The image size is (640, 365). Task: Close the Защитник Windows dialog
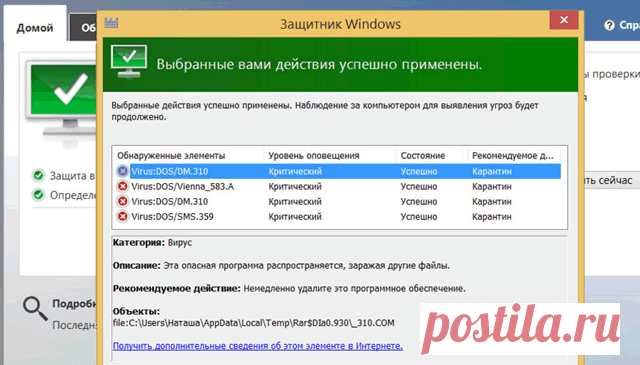[564, 20]
